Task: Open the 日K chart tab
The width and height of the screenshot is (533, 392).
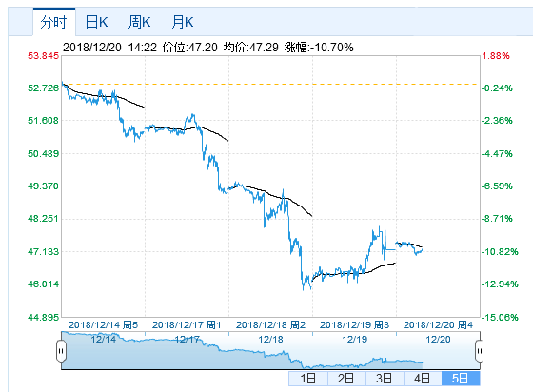Action: [x=96, y=22]
